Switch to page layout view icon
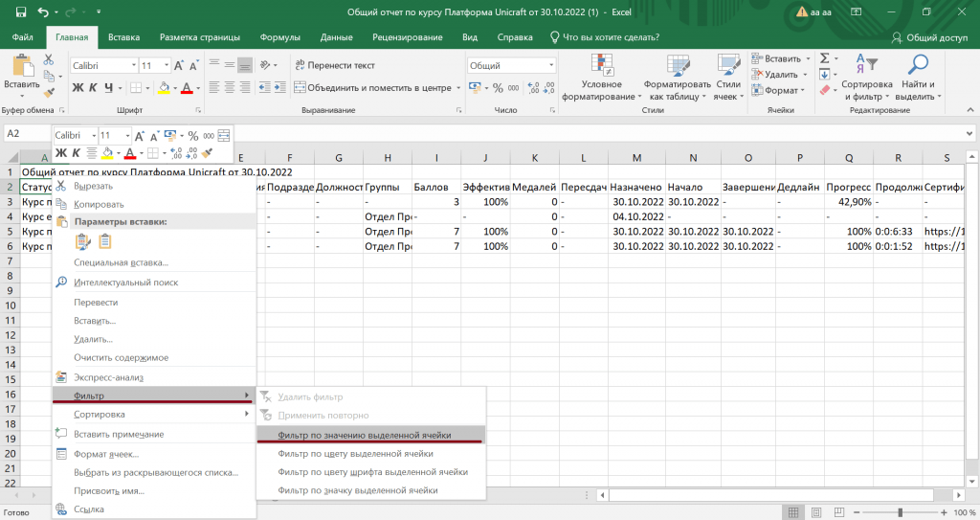 815,512
